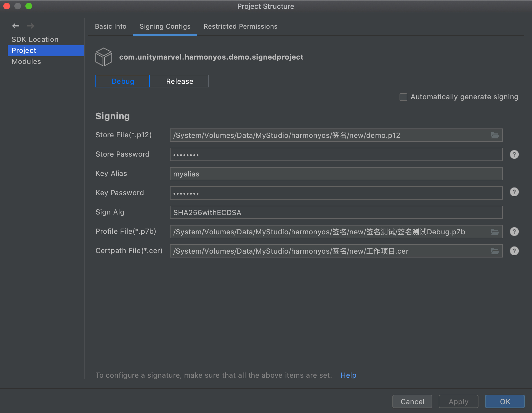Screen dimensions: 532x413
Task: Select SDK Location in sidebar
Action: 35,39
